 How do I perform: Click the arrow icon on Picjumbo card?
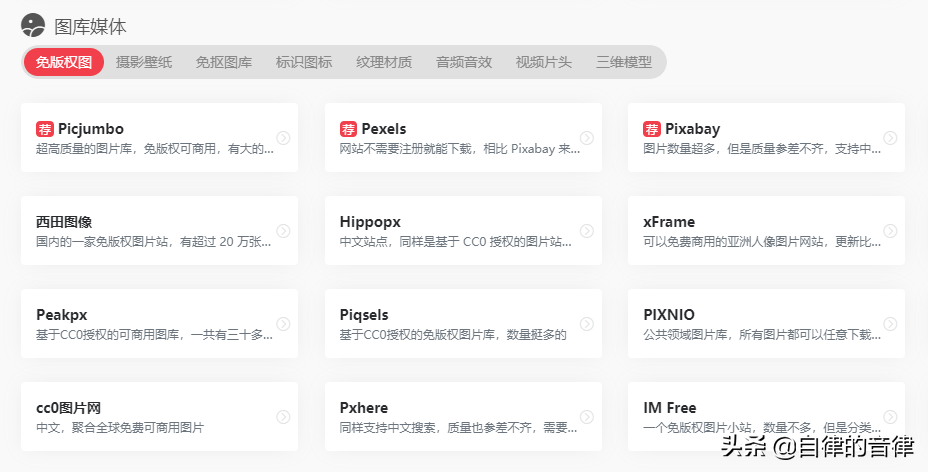tap(283, 138)
